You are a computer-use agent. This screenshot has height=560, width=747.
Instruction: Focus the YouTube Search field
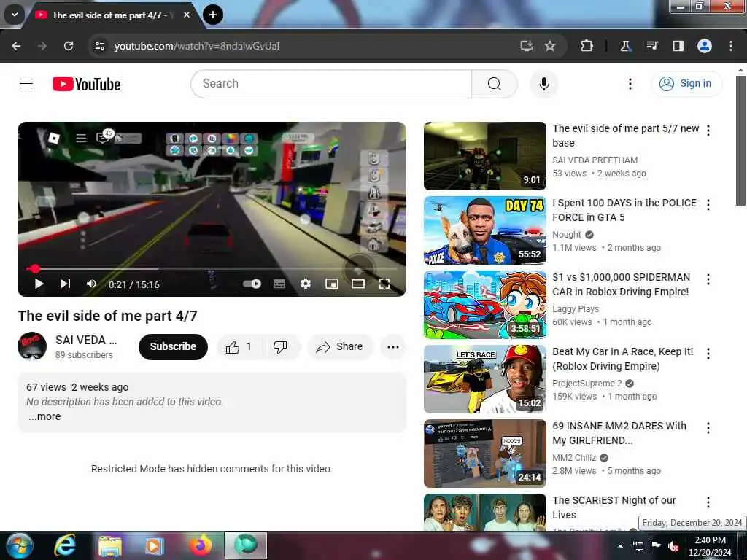(x=331, y=84)
